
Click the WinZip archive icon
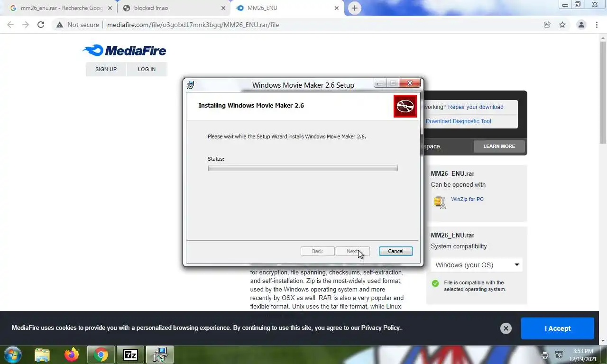tap(440, 202)
